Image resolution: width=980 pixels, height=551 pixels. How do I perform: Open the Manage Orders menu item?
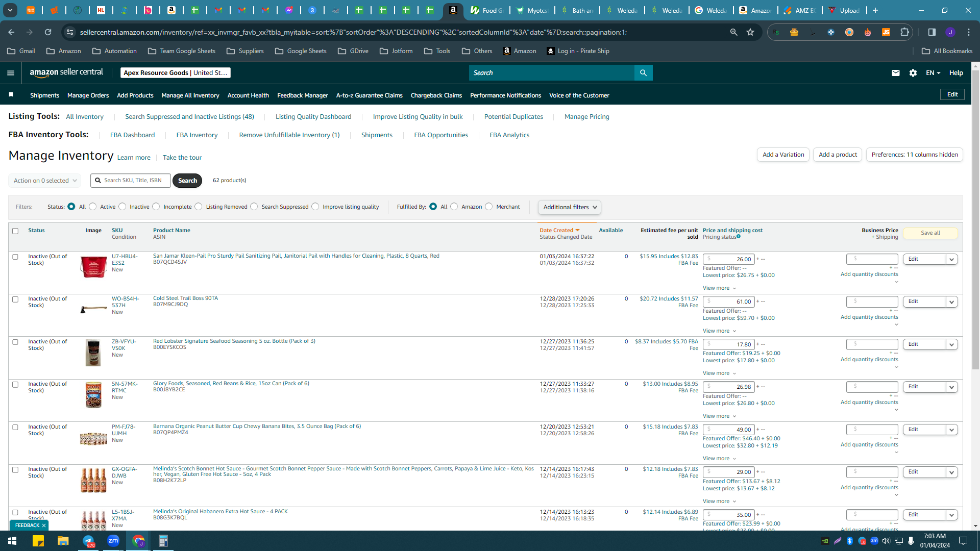88,95
